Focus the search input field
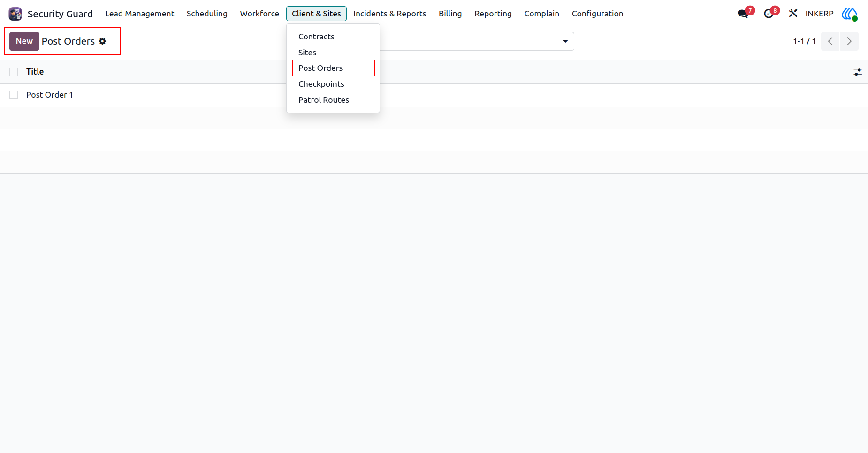Screen dimensions: 868x453 (x=468, y=41)
